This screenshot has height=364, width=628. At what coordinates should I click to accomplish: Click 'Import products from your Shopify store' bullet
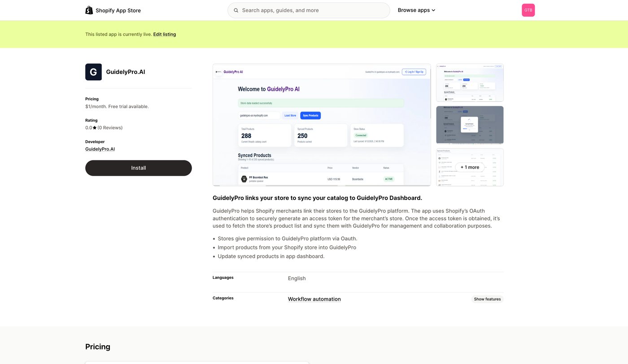[x=287, y=247]
